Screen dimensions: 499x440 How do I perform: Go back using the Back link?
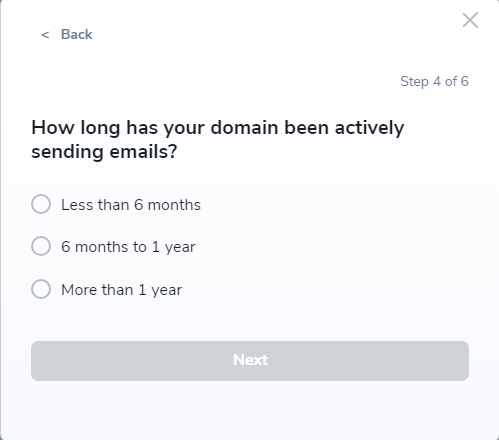click(x=67, y=34)
